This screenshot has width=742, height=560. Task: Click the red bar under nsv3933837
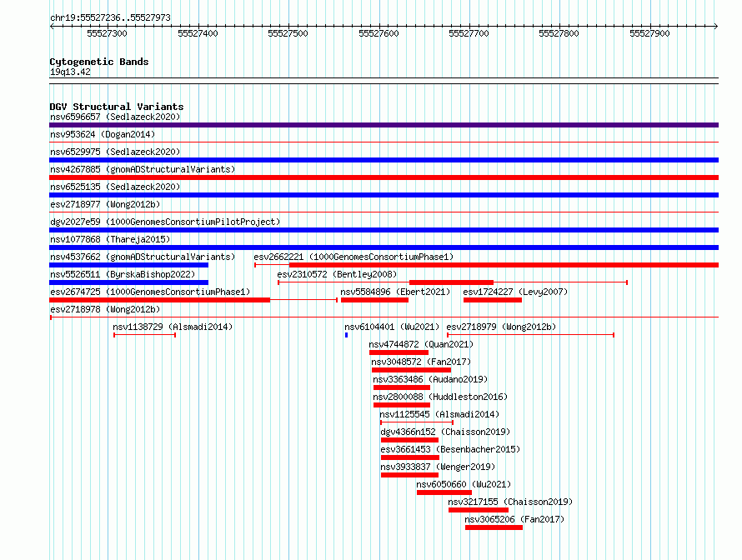point(410,475)
